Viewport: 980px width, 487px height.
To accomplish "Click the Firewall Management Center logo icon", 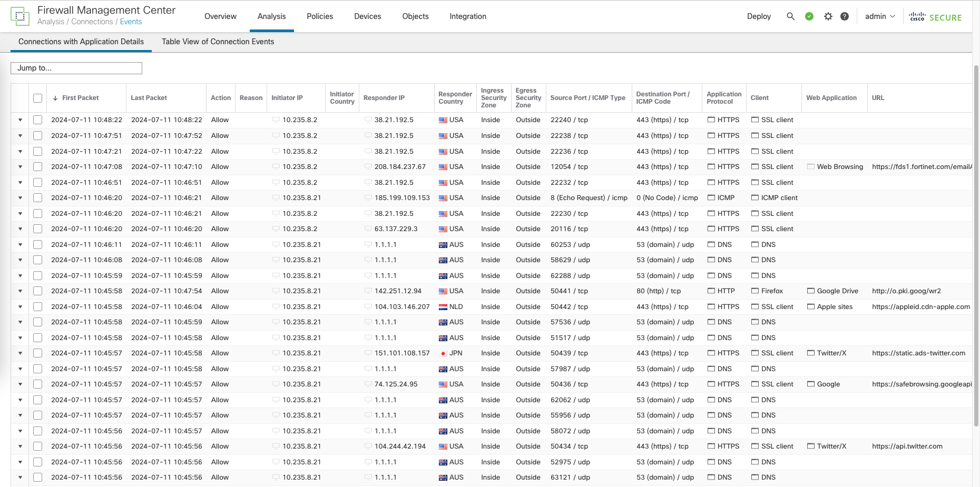I will [x=20, y=16].
